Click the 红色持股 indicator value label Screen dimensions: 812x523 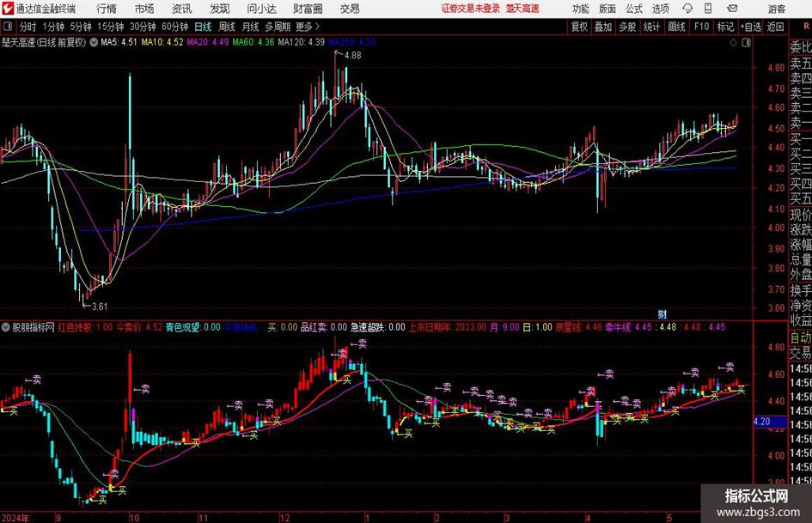point(85,327)
